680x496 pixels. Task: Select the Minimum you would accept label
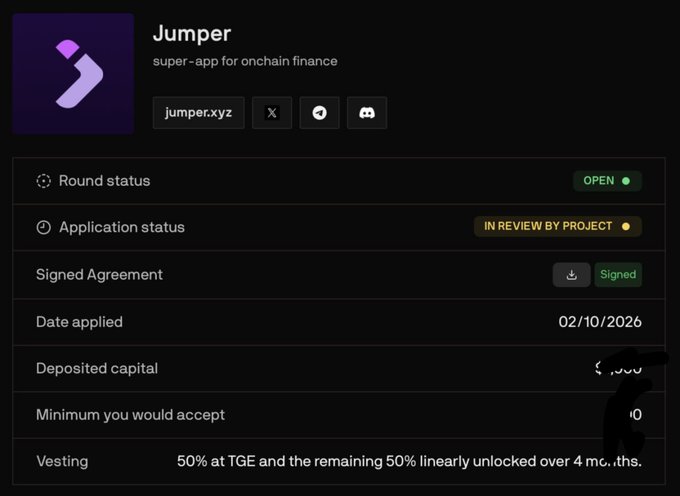point(131,415)
